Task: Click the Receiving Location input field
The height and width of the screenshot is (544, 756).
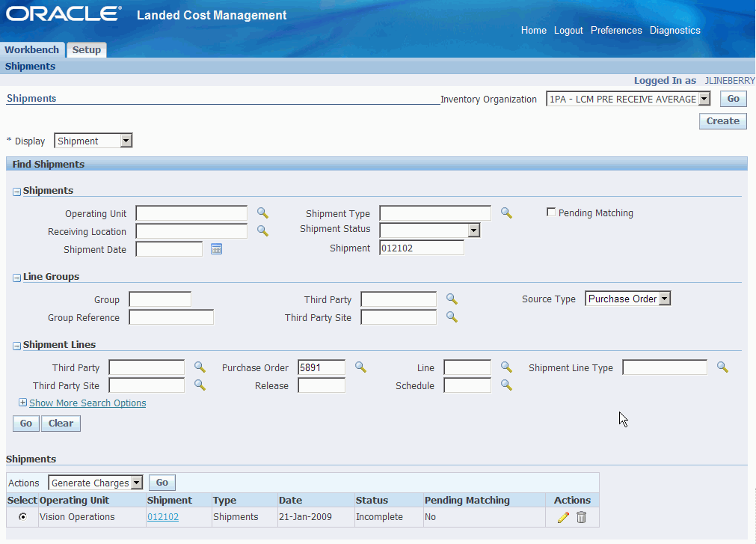Action: (191, 231)
